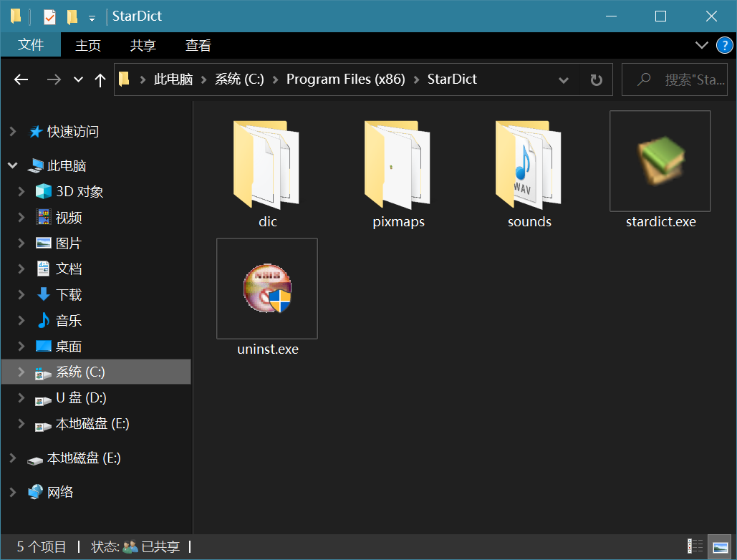
Task: Switch to the 查看 ribbon tab
Action: click(198, 45)
